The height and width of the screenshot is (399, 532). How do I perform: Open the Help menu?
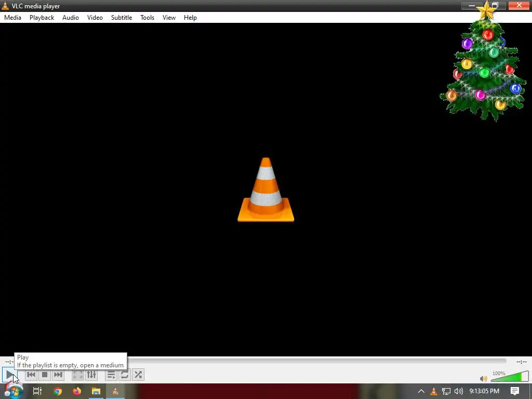[x=190, y=18]
